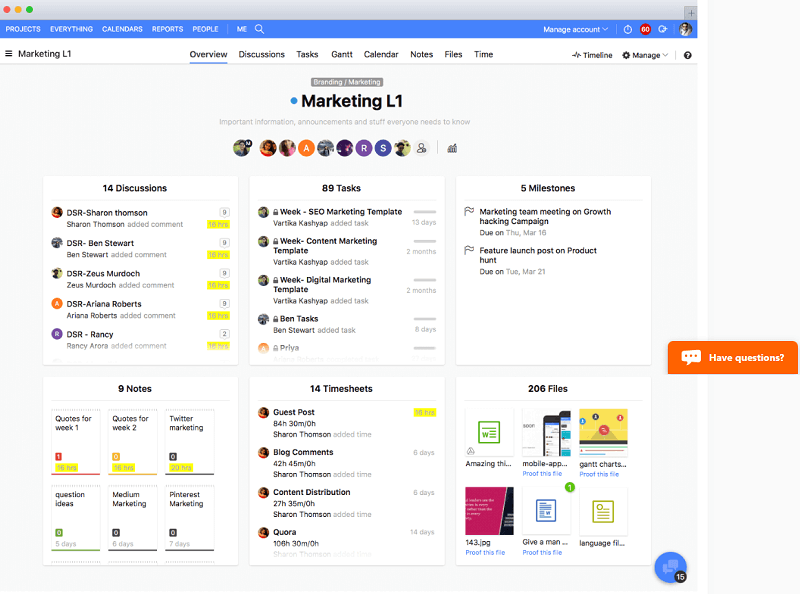Screen dimensions: 800x594
Task: Click the blue S member avatar
Action: pyautogui.click(x=383, y=148)
